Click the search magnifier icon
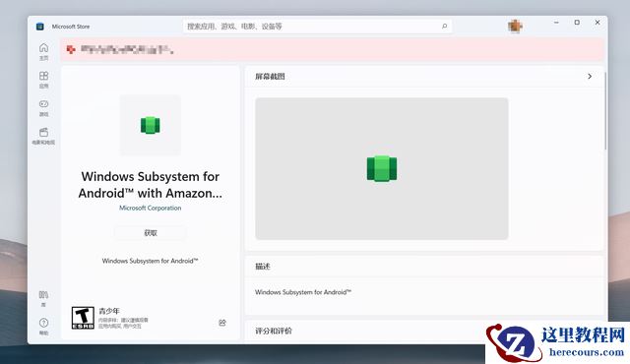630x364 pixels. 444,27
